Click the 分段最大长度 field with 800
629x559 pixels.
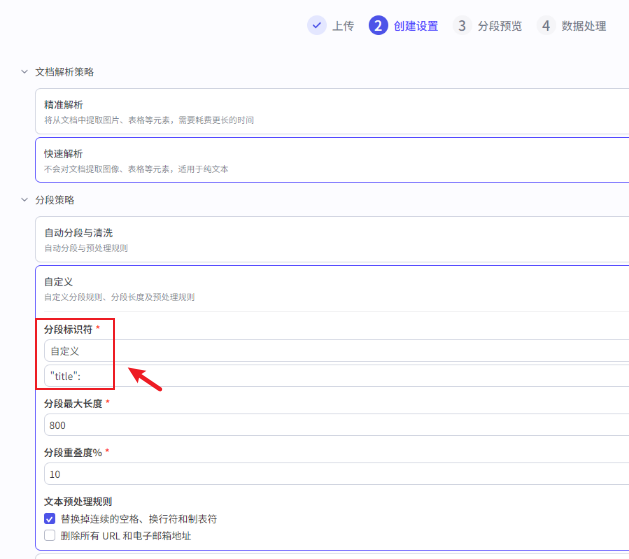[x=336, y=425]
